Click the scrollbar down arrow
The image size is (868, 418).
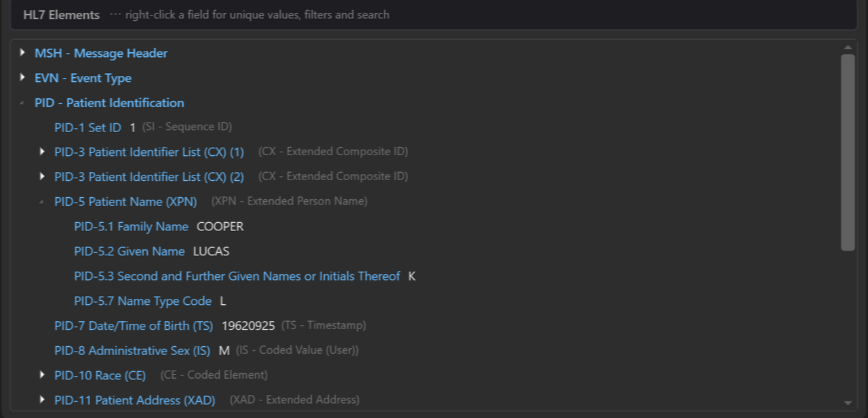coord(847,403)
